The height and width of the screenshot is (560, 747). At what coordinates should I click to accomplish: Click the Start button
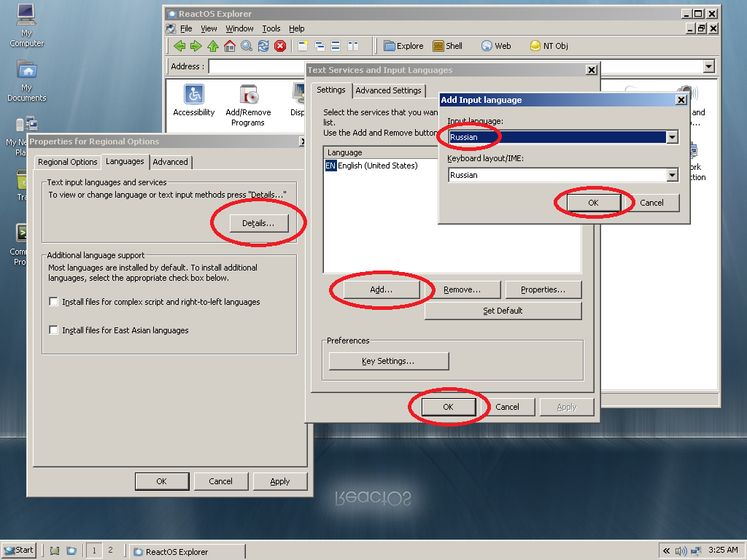pos(18,550)
